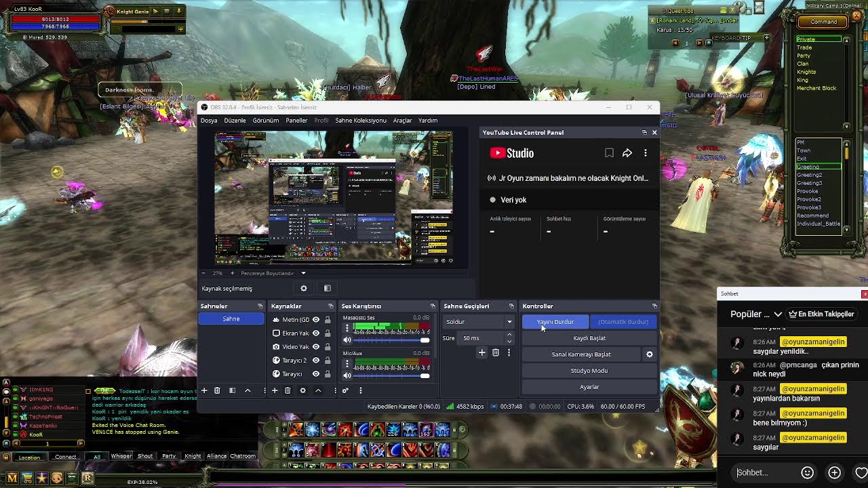This screenshot has width=868, height=488.
Task: Mute the Masaüstü Ses speaker icon
Action: [347, 340]
